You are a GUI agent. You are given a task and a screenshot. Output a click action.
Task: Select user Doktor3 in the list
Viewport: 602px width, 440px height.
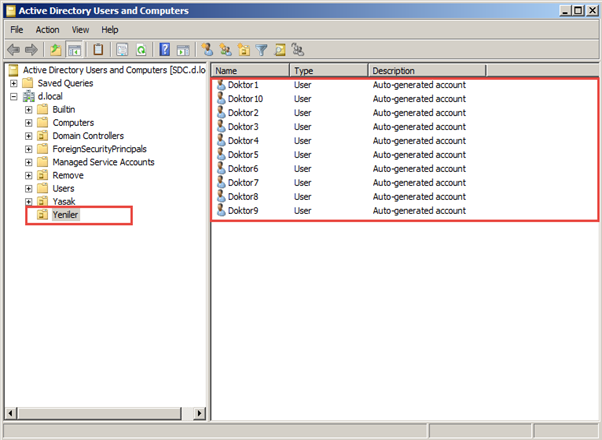(x=243, y=126)
